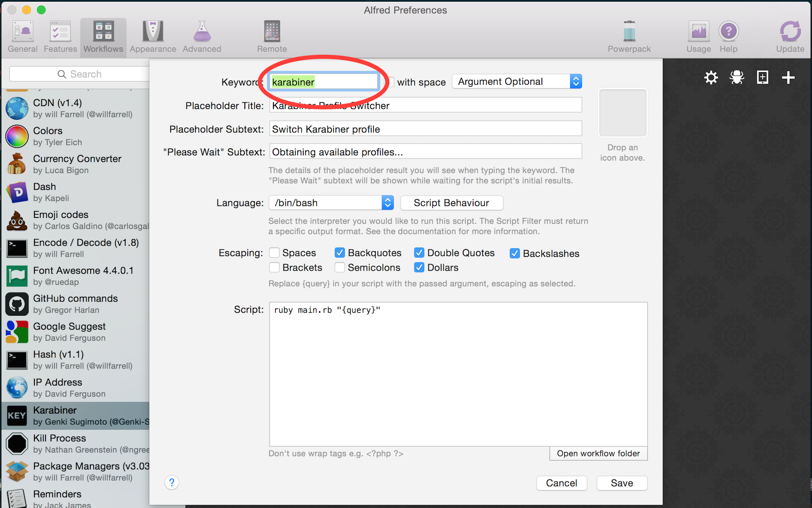Open the Language /bin/bash dropdown
The height and width of the screenshot is (508, 812).
tap(331, 203)
